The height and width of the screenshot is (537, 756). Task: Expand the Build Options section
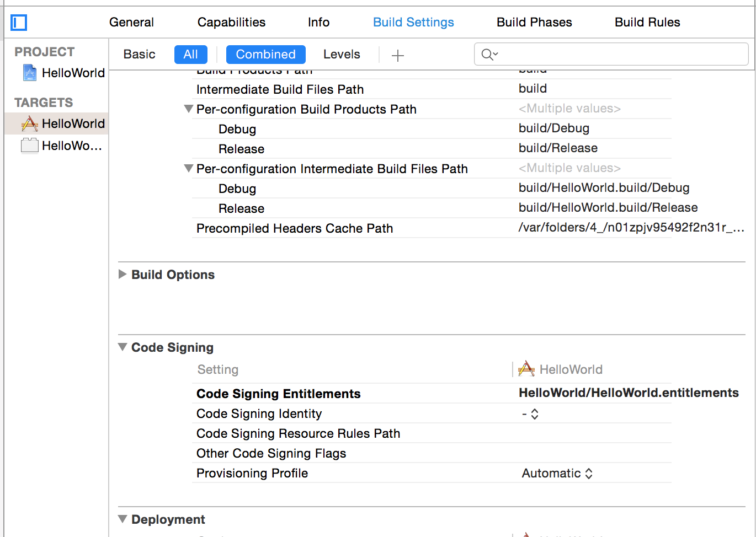point(122,274)
